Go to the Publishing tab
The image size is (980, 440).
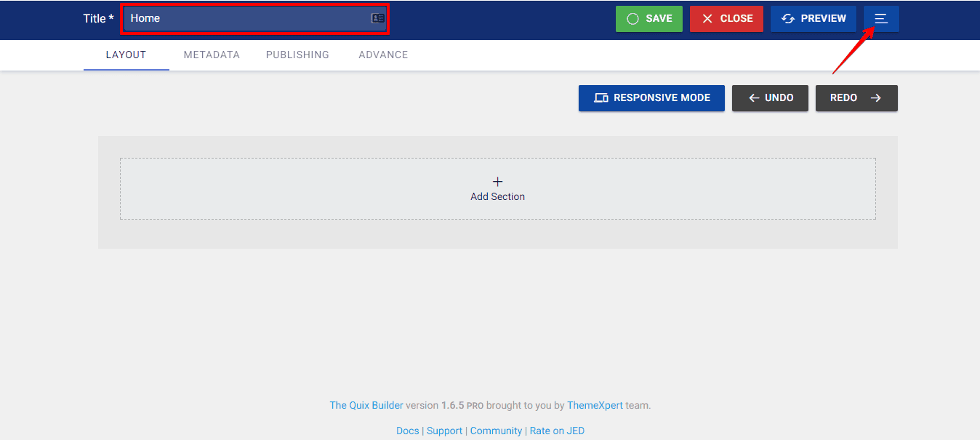pos(297,55)
